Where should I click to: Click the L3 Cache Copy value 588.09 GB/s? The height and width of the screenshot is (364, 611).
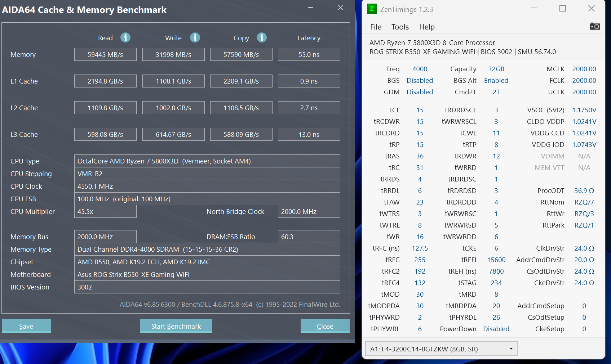241,134
